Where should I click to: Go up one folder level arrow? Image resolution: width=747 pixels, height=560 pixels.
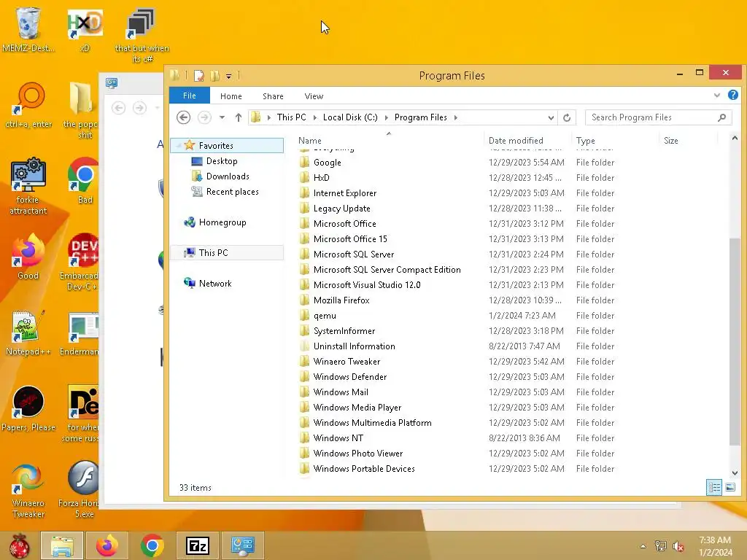pos(239,117)
